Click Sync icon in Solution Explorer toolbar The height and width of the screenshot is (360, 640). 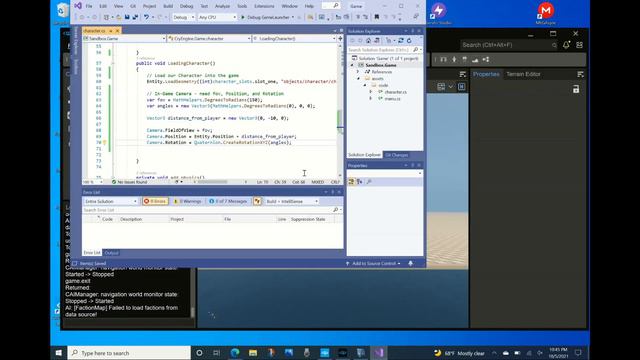click(400, 40)
